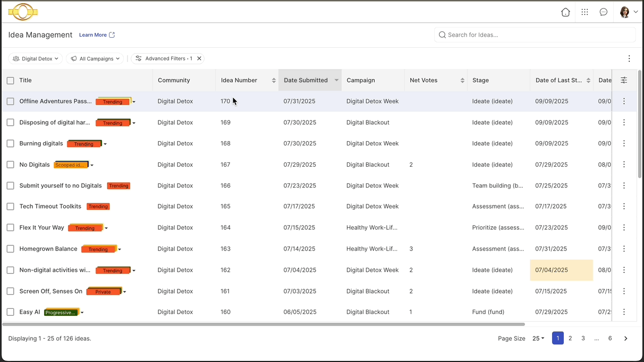Open the Digital Detox community dropdown
Screen dimensions: 644x362
pos(36,58)
